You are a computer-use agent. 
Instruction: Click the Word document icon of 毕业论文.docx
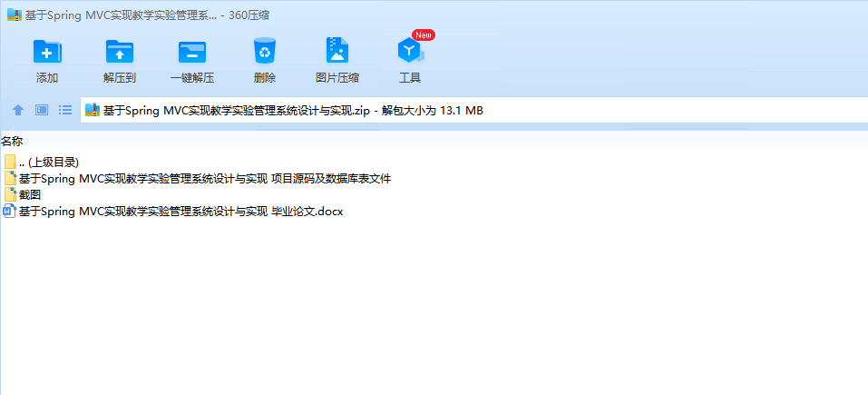click(x=10, y=211)
